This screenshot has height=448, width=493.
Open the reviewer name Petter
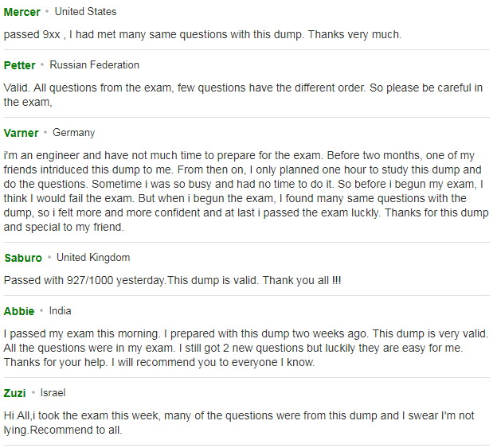pos(19,65)
